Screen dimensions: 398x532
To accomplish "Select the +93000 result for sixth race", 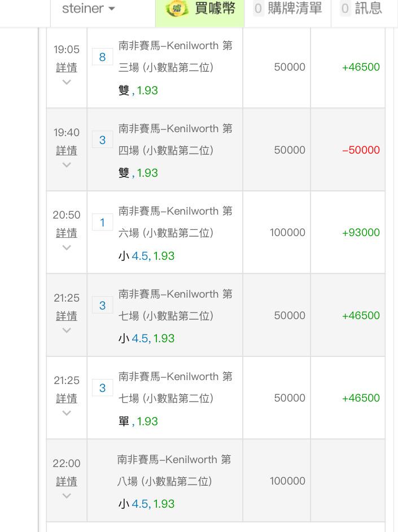I will 361,233.
